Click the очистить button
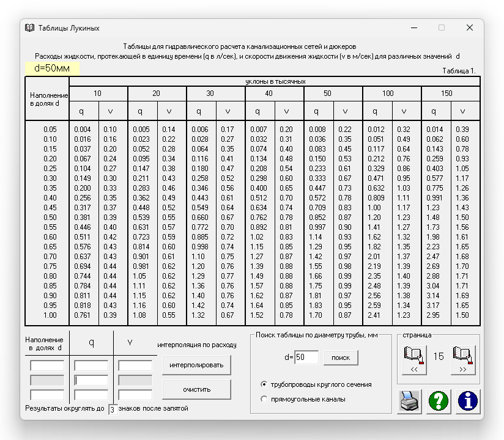 click(x=196, y=389)
